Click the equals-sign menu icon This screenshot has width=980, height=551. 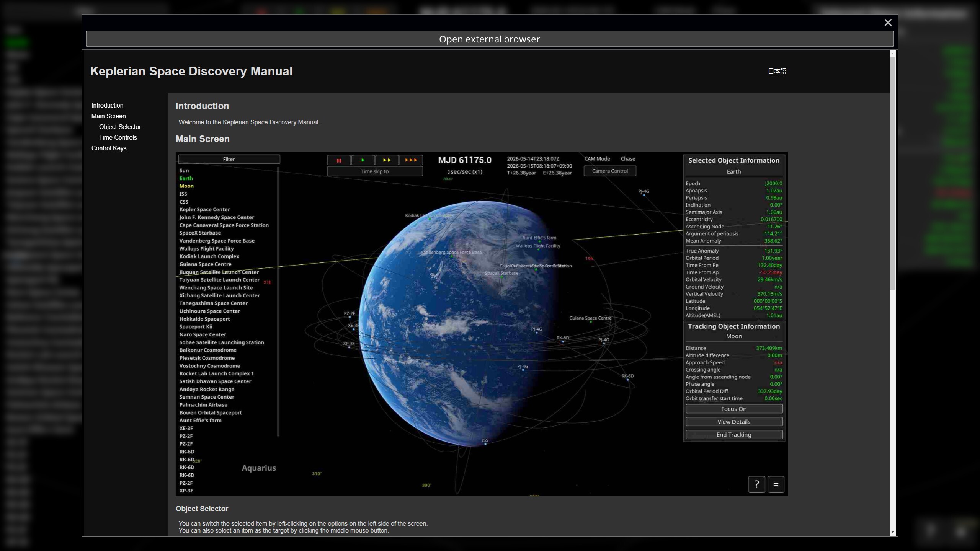pyautogui.click(x=776, y=484)
